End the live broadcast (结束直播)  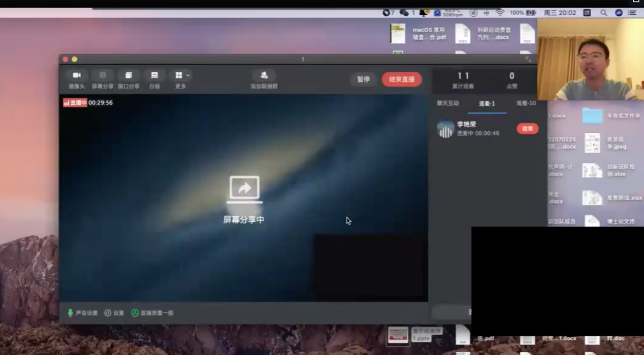click(x=401, y=79)
